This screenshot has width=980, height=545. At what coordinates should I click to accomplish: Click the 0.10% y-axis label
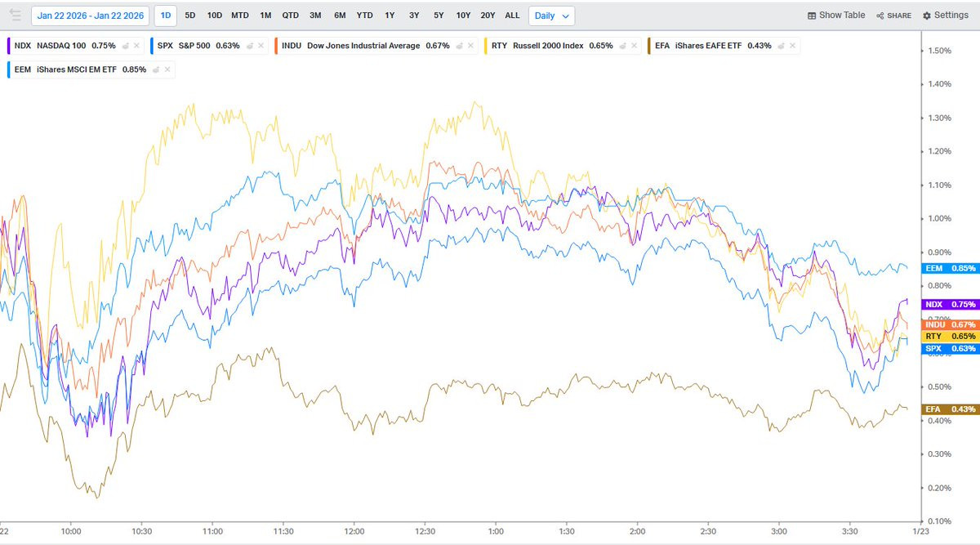click(940, 521)
